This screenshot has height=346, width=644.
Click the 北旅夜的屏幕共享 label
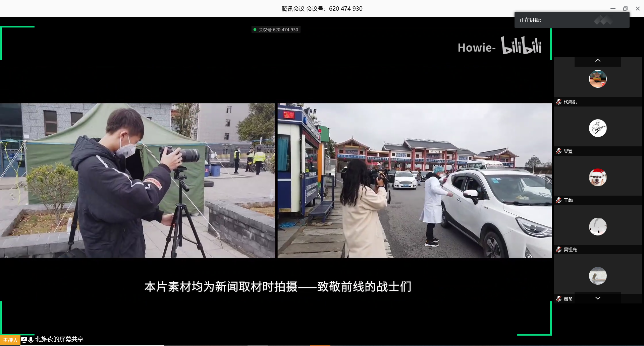(59, 339)
